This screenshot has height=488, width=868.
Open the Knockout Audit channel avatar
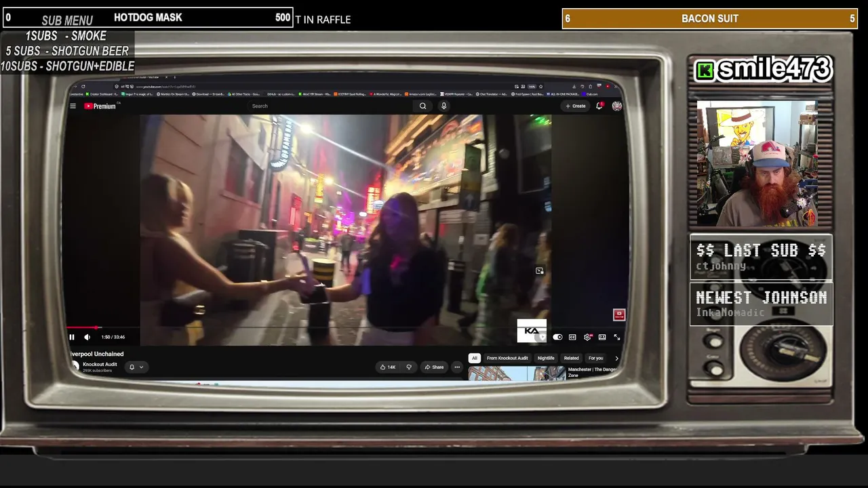(x=75, y=367)
